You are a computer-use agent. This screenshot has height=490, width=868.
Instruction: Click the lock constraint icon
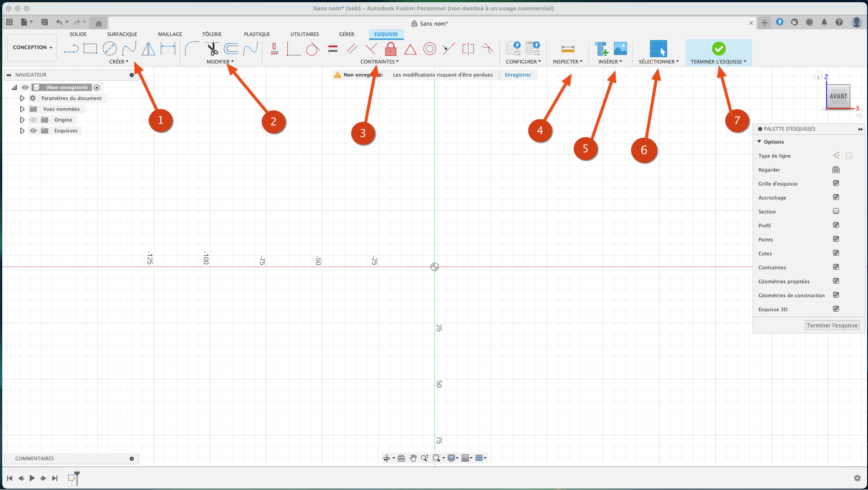click(x=391, y=49)
